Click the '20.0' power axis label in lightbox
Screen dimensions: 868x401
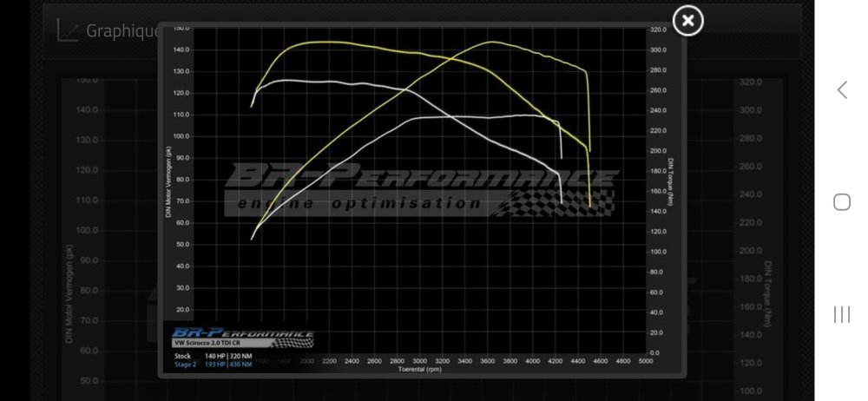[x=182, y=310]
